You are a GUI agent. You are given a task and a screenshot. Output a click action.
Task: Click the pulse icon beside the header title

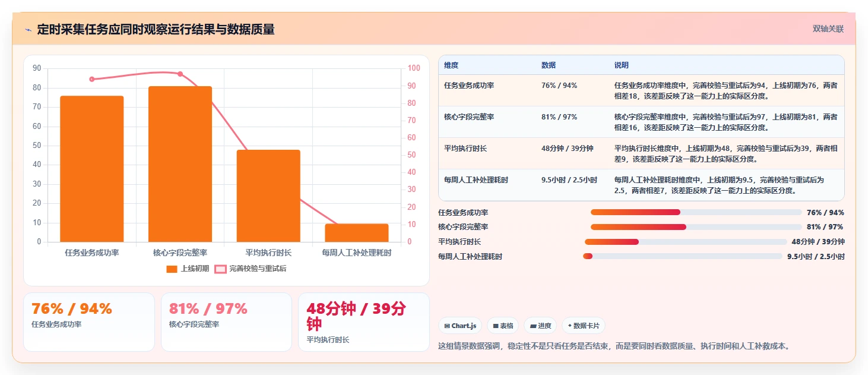(28, 30)
